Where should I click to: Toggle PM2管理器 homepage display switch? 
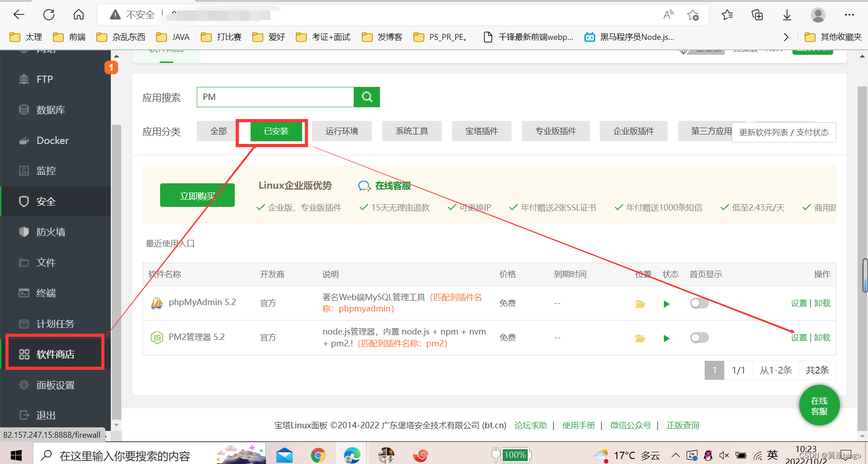click(699, 337)
